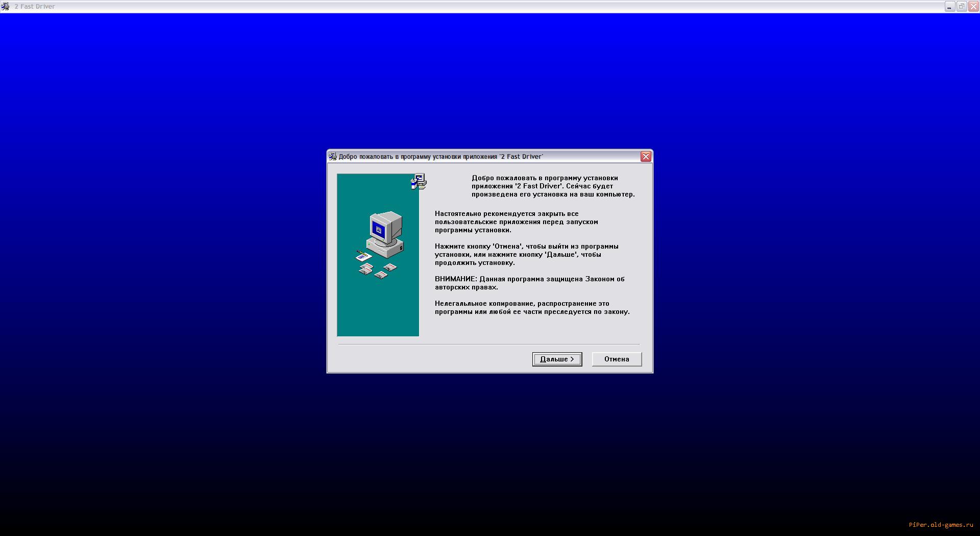Viewport: 980px width, 536px height.
Task: Restore down the 2 Fast Driver main window
Action: coord(961,6)
